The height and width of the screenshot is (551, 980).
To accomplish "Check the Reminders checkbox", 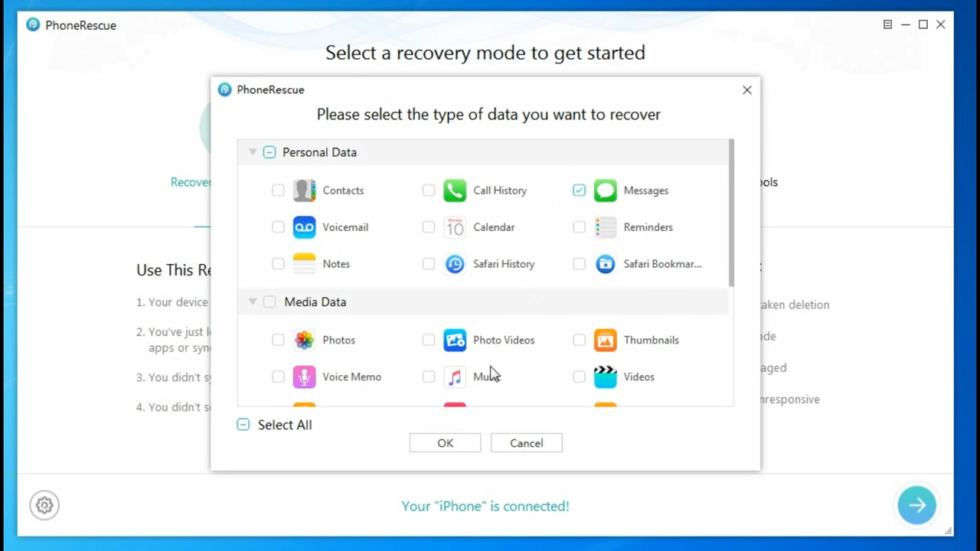I will point(579,227).
